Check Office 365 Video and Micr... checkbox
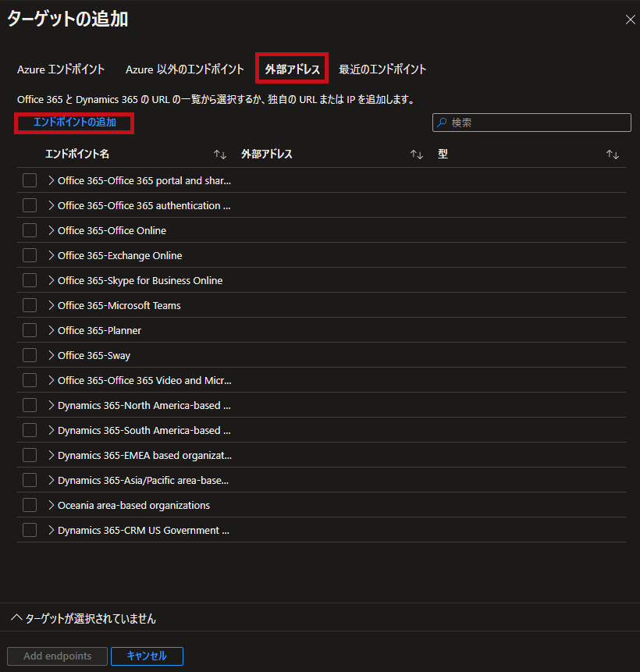The width and height of the screenshot is (640, 672). tap(30, 380)
